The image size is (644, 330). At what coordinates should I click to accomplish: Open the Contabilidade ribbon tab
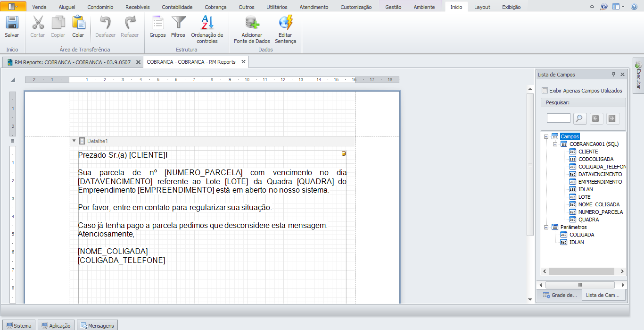click(177, 7)
